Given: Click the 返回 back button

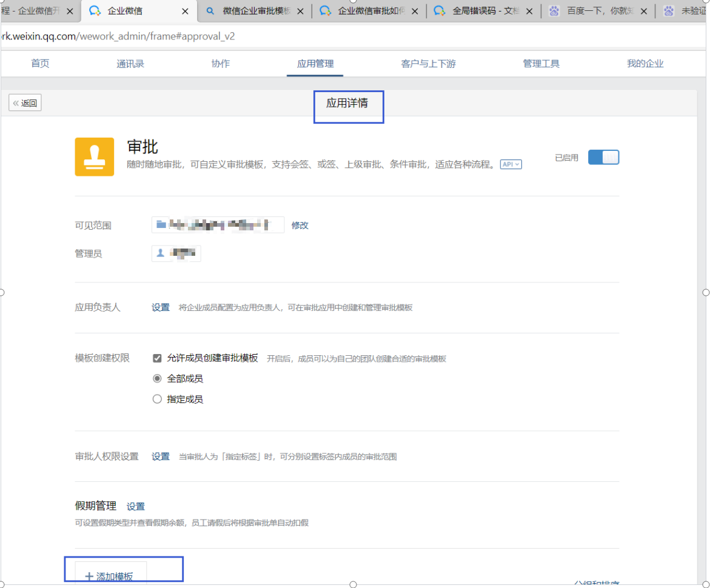Looking at the screenshot, I should [25, 103].
